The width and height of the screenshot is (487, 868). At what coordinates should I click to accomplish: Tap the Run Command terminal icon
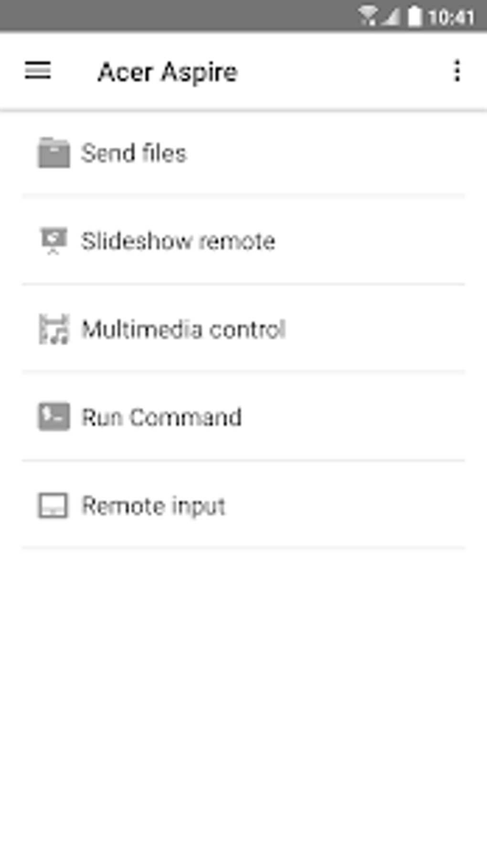pos(53,417)
